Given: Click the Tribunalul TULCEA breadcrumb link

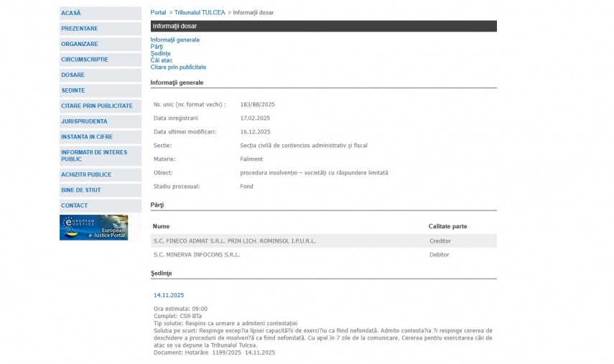Looking at the screenshot, I should point(200,13).
